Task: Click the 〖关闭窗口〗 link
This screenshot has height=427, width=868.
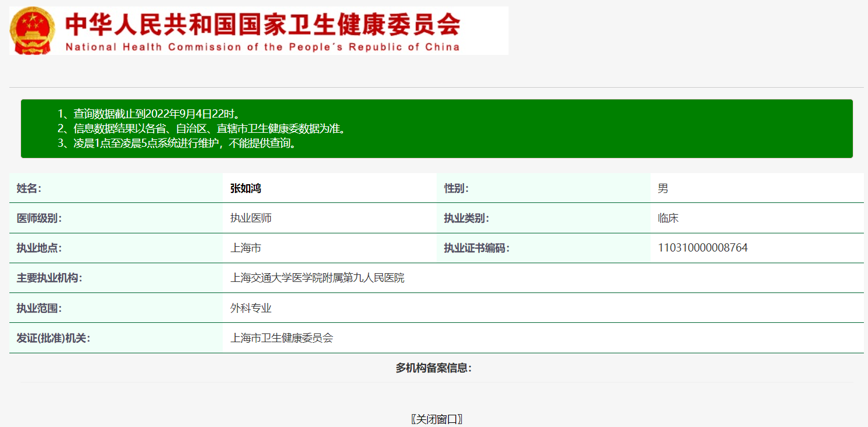Action: pyautogui.click(x=437, y=419)
